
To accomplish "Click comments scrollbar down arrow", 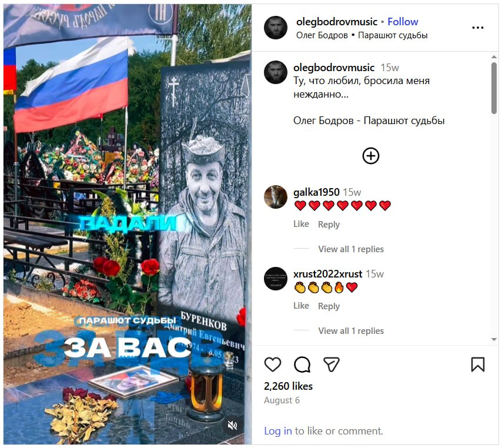I will pos(494,339).
